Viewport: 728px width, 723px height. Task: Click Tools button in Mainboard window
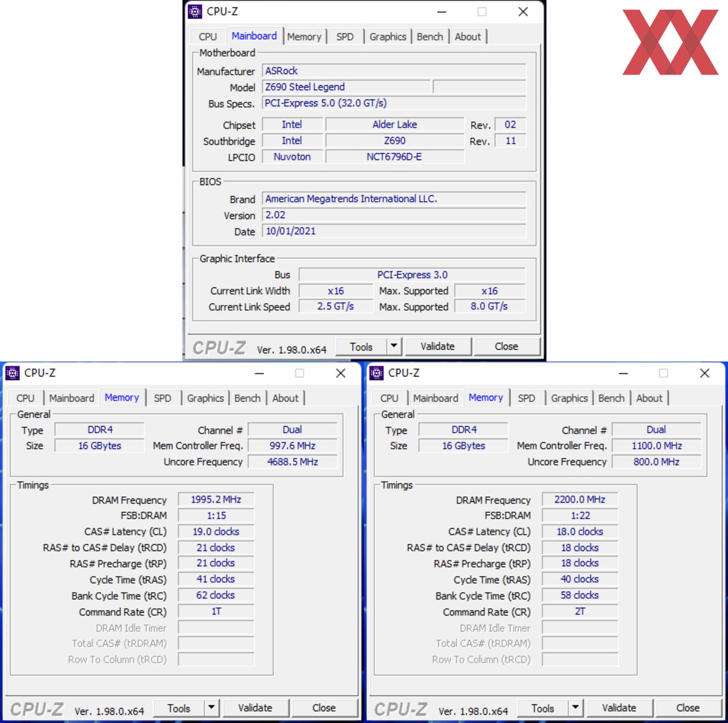(361, 347)
